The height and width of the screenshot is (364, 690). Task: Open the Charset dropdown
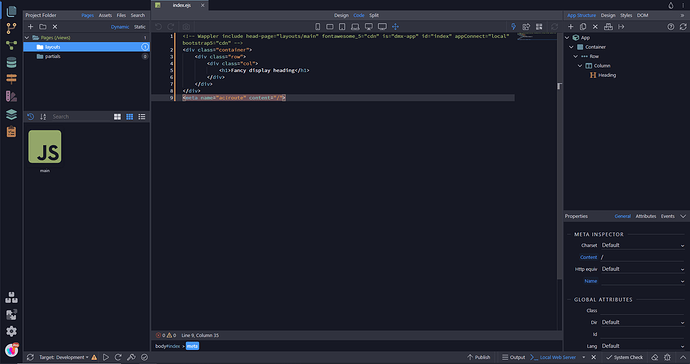click(643, 245)
